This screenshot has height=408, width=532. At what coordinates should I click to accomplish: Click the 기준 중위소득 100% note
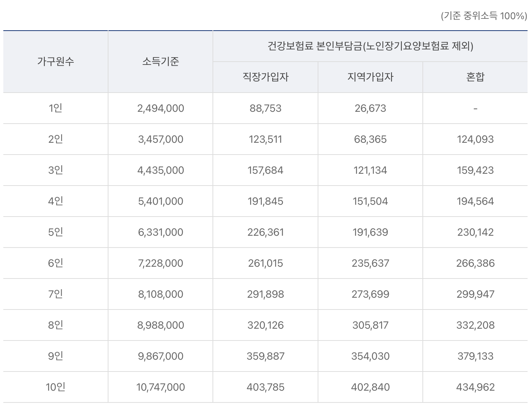[x=484, y=16]
